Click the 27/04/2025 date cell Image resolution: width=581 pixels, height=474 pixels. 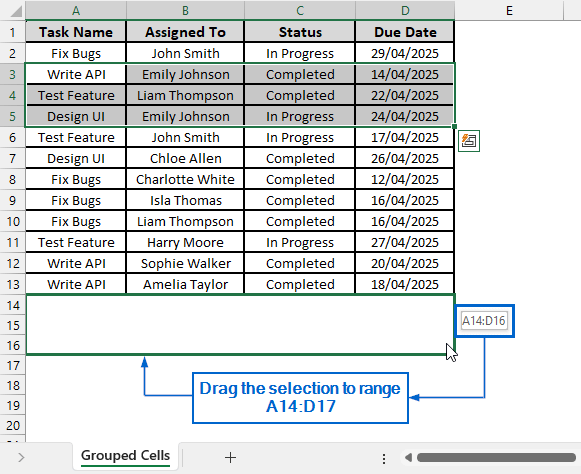pos(405,243)
